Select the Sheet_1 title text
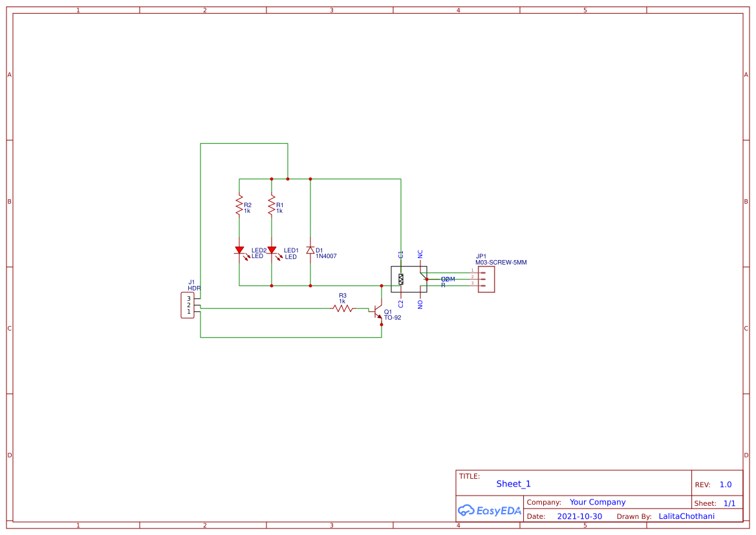The image size is (756, 535). point(513,483)
